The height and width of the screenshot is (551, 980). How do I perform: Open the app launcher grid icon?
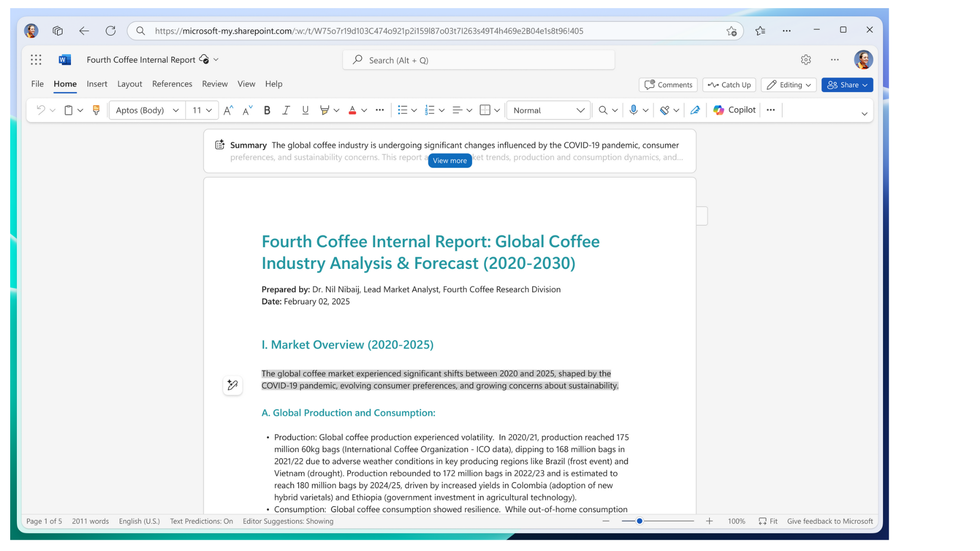[x=36, y=60]
